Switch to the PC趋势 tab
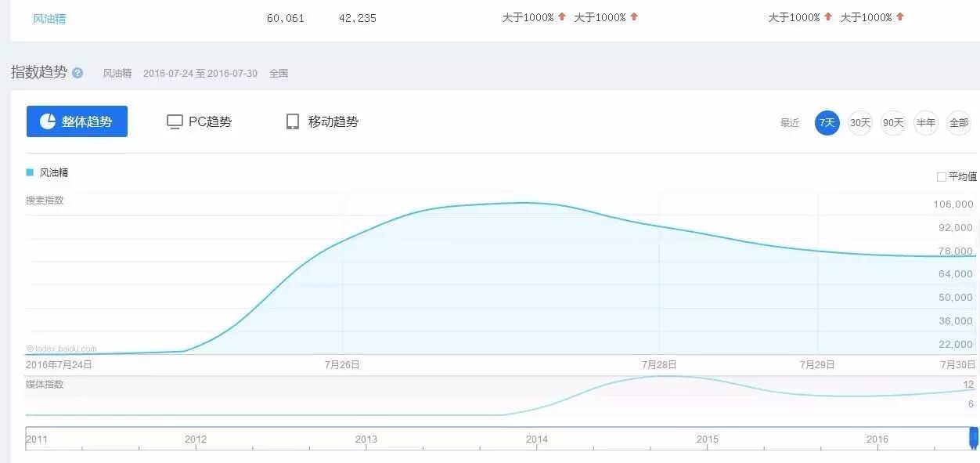The height and width of the screenshot is (463, 980). [x=200, y=121]
